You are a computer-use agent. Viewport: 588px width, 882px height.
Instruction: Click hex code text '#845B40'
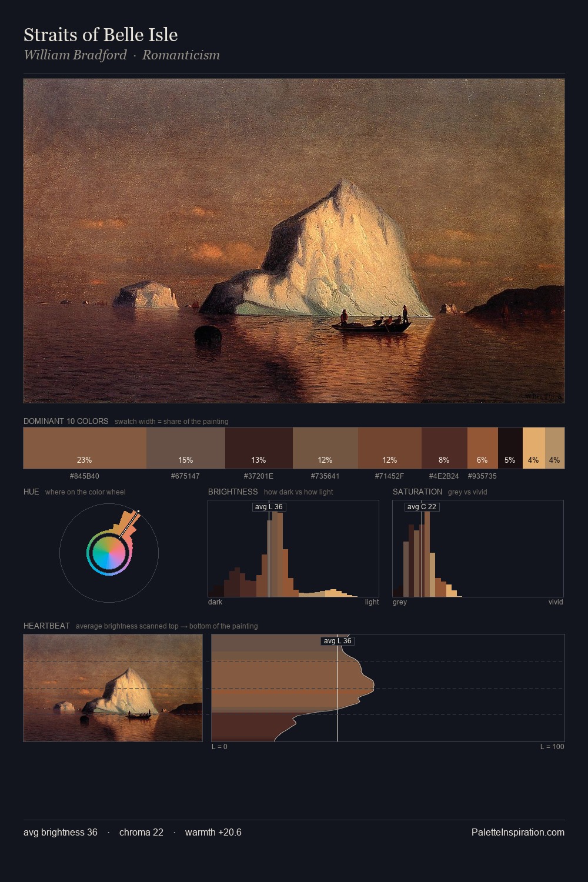point(85,476)
